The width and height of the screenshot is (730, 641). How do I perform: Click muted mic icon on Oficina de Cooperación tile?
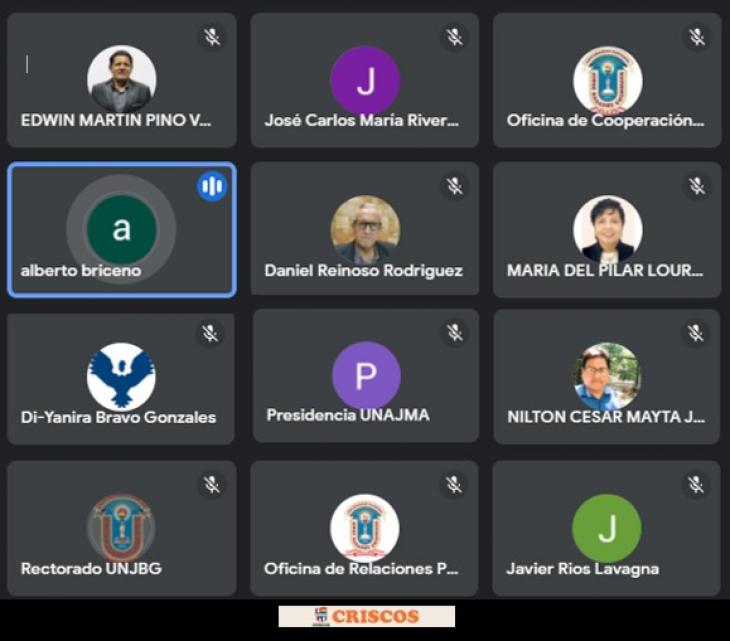(696, 37)
